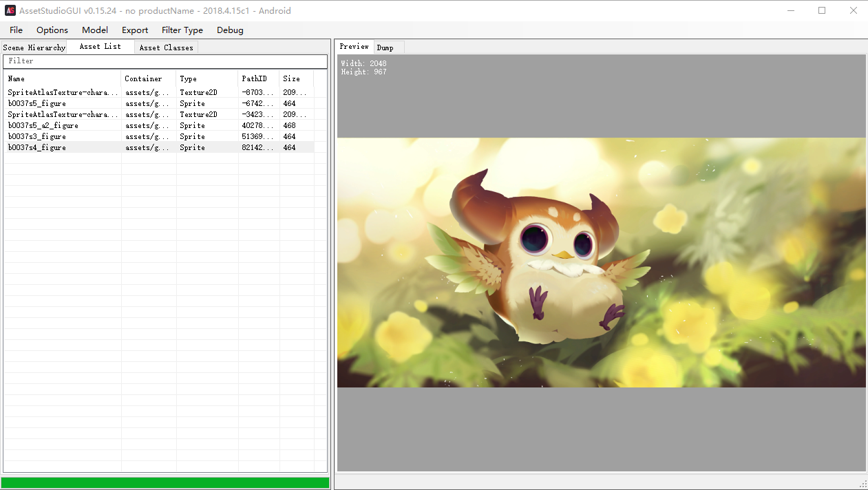Click the Filter search field

coord(165,61)
